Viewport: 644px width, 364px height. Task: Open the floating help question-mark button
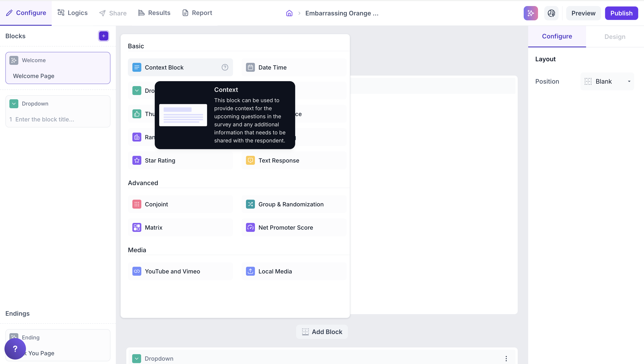click(15, 349)
